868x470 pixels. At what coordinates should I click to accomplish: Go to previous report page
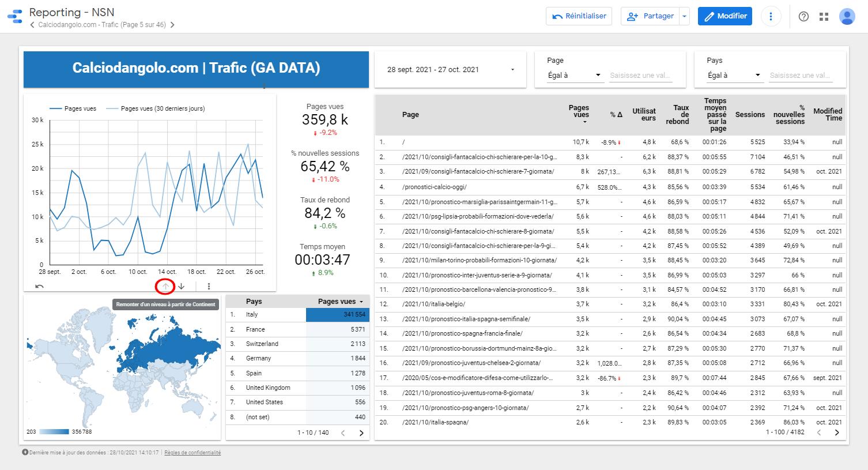click(x=32, y=25)
